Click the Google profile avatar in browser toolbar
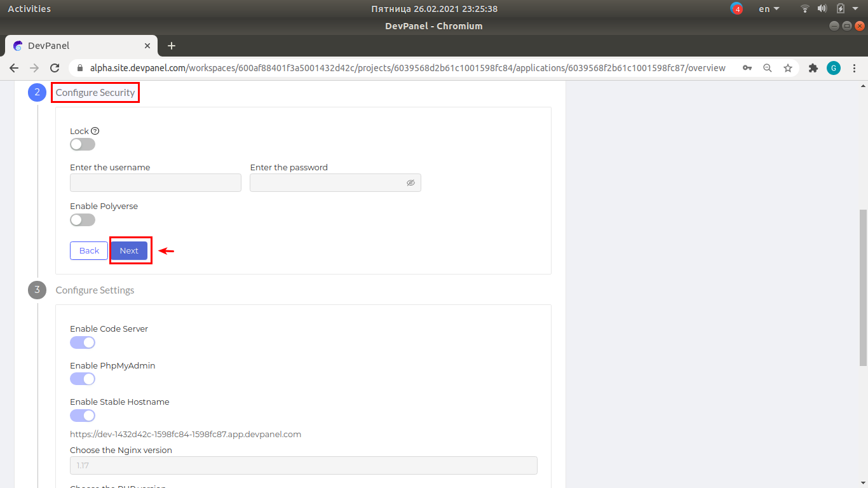This screenshot has height=488, width=868. [834, 67]
